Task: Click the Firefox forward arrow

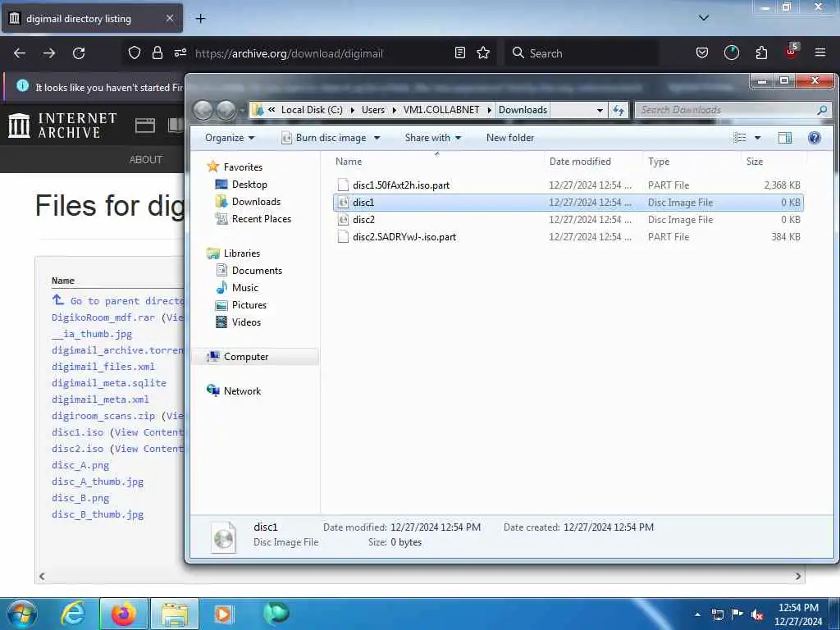Action: 49,53
